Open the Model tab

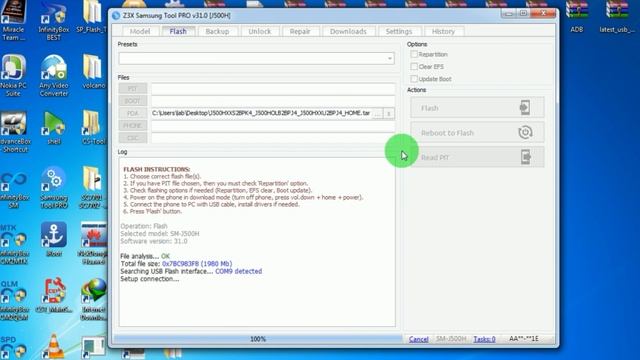click(140, 31)
